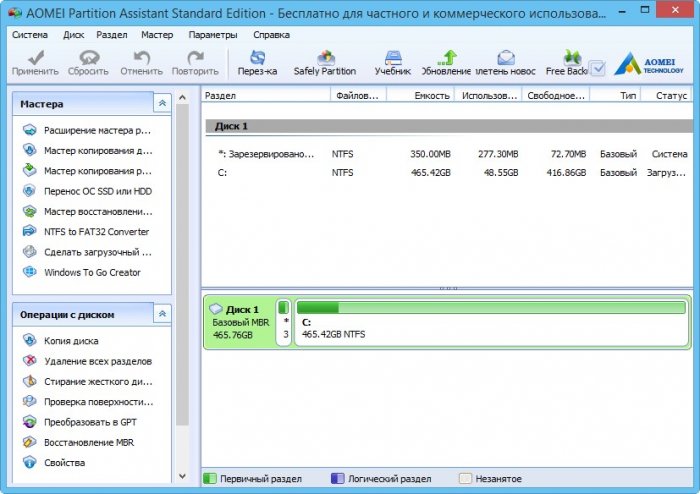Open the Система menu
The image size is (700, 494).
click(x=29, y=34)
